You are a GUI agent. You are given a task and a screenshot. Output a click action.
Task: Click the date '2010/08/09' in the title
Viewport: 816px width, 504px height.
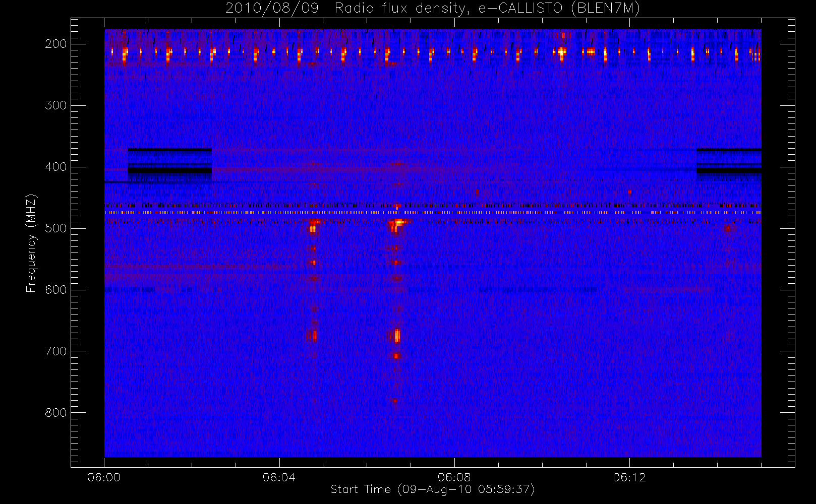click(x=272, y=9)
